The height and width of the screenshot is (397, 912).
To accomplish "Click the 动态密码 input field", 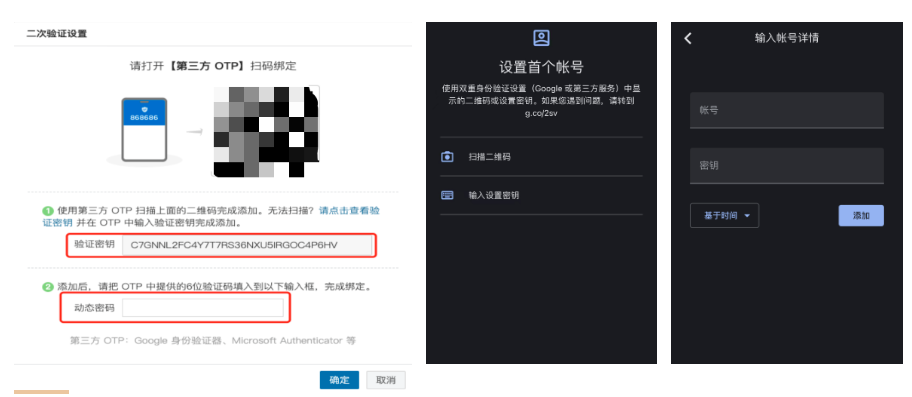I will tap(202, 308).
